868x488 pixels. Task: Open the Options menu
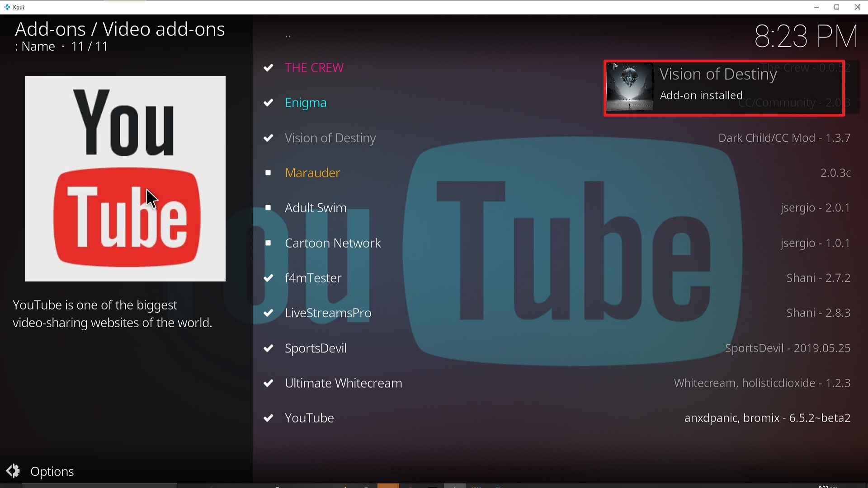tap(52, 472)
